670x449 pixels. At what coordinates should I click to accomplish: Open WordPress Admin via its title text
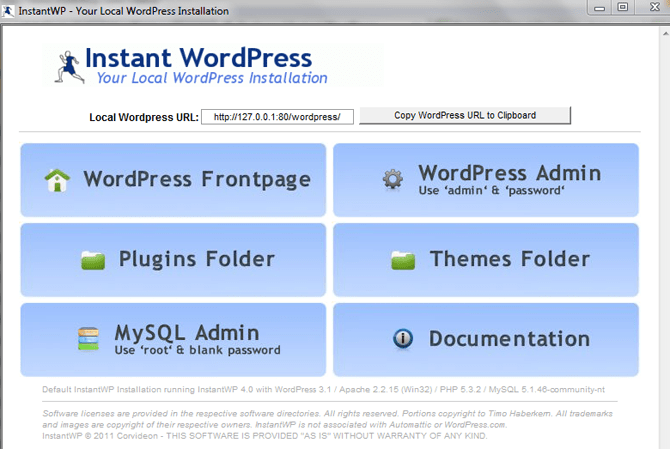tap(509, 173)
